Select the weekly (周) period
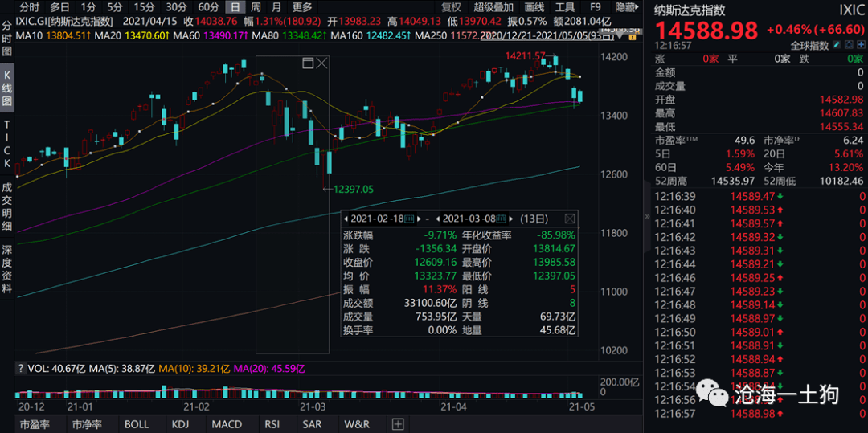The height and width of the screenshot is (433, 868). (256, 7)
